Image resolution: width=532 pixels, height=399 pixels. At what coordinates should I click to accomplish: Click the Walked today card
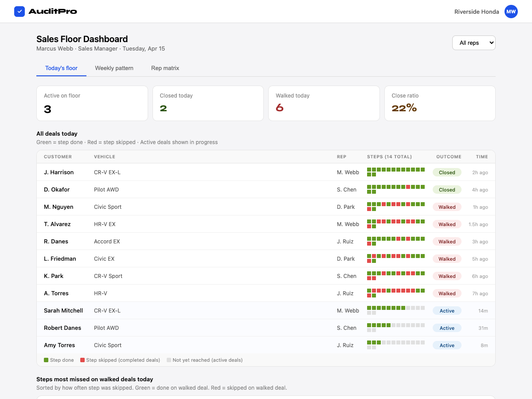(x=324, y=103)
